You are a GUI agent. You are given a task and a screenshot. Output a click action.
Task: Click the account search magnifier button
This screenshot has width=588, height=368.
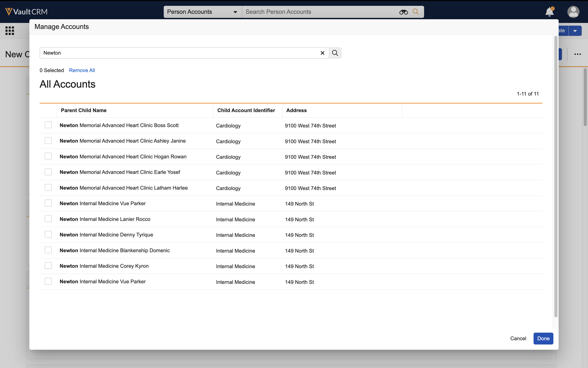click(335, 53)
